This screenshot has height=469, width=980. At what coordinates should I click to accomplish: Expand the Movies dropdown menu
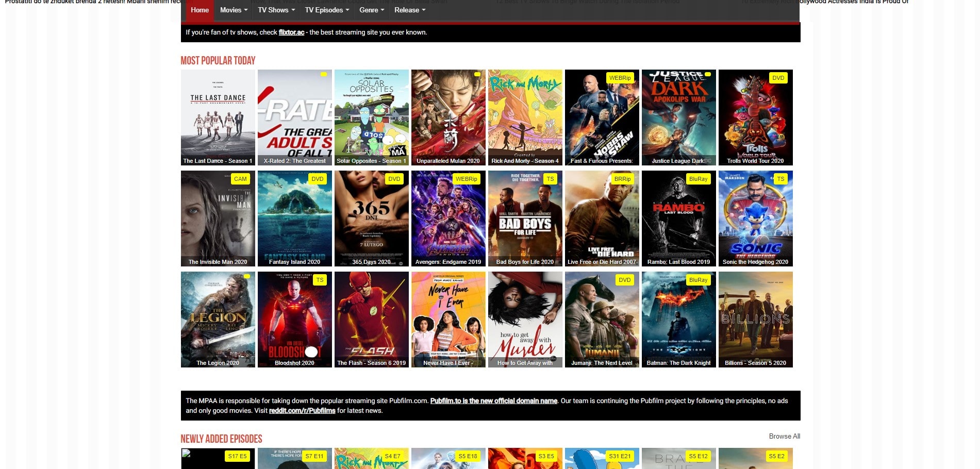coord(234,10)
